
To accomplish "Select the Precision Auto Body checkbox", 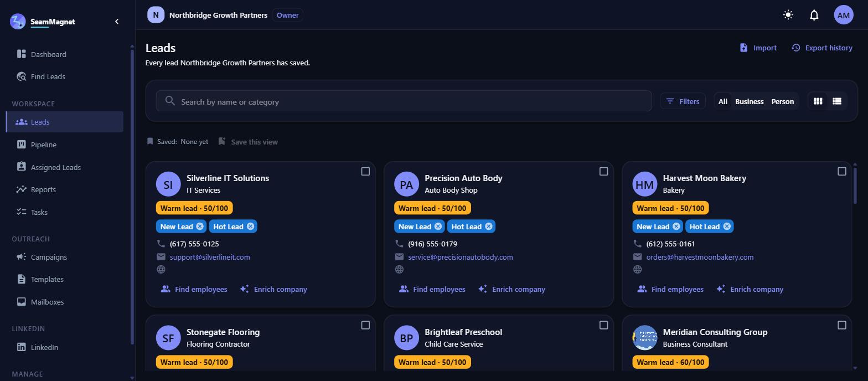I will (604, 172).
